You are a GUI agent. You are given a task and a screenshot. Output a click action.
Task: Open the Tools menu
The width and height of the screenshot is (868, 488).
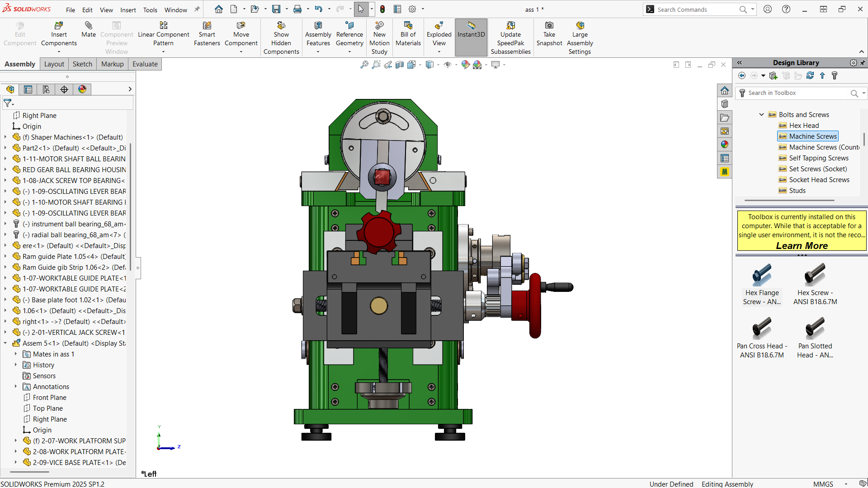point(150,10)
